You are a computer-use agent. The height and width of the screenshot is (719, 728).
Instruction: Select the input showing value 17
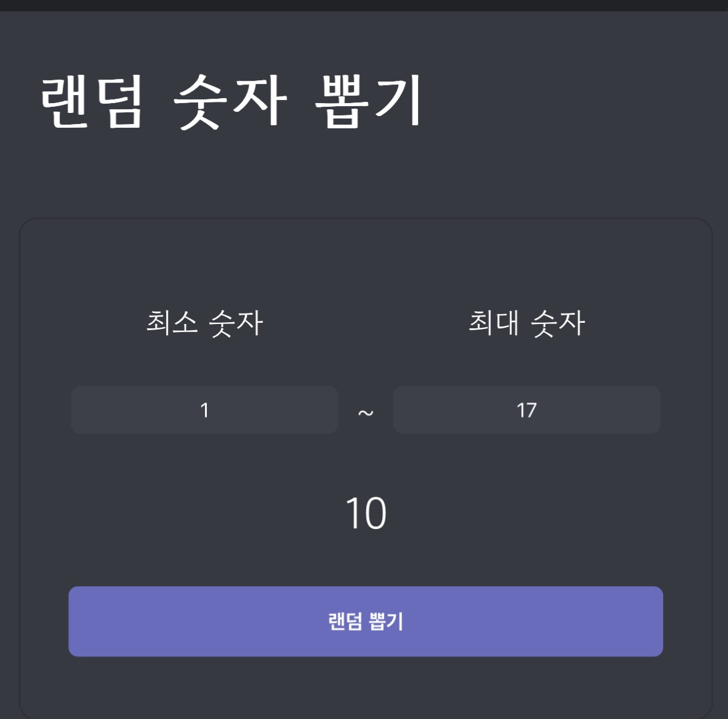[527, 410]
